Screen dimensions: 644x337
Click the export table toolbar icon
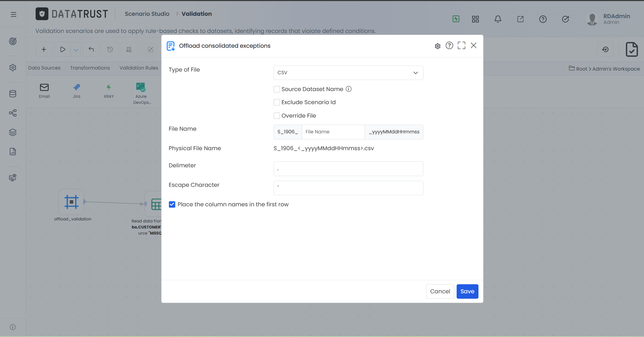point(129,49)
